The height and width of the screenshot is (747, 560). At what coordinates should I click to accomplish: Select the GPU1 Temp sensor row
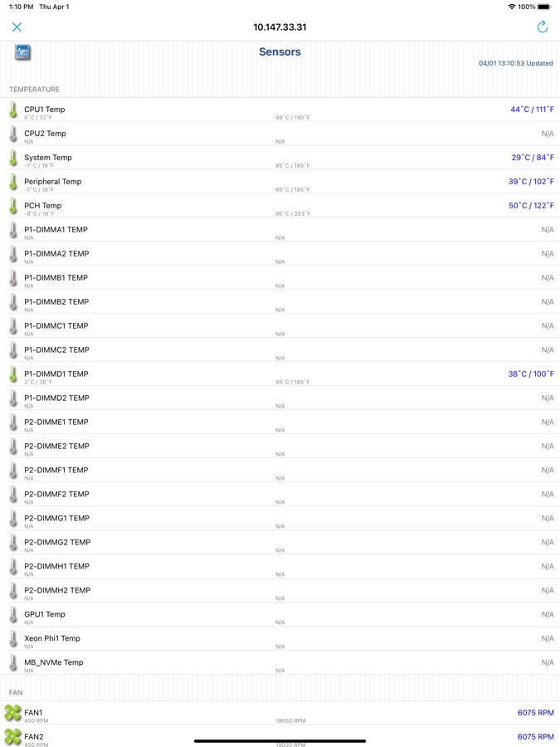[x=280, y=615]
